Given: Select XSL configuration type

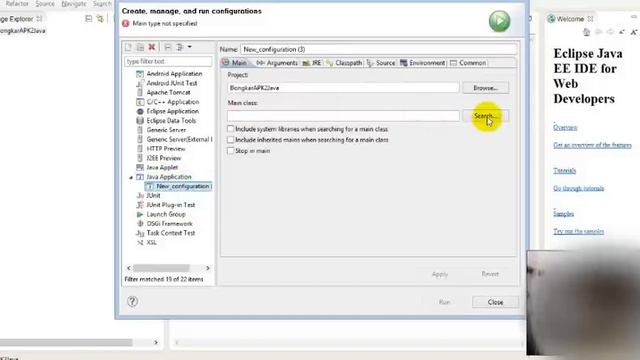Looking at the screenshot, I should point(151,243).
